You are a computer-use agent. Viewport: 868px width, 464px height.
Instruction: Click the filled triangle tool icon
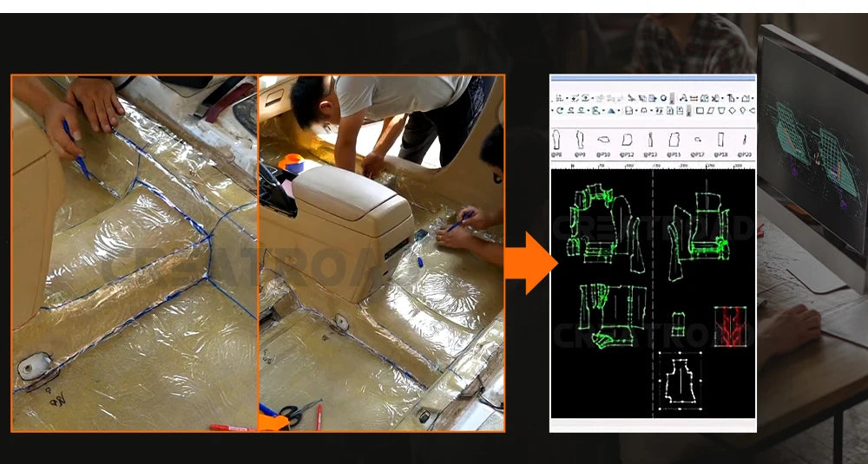click(x=613, y=110)
